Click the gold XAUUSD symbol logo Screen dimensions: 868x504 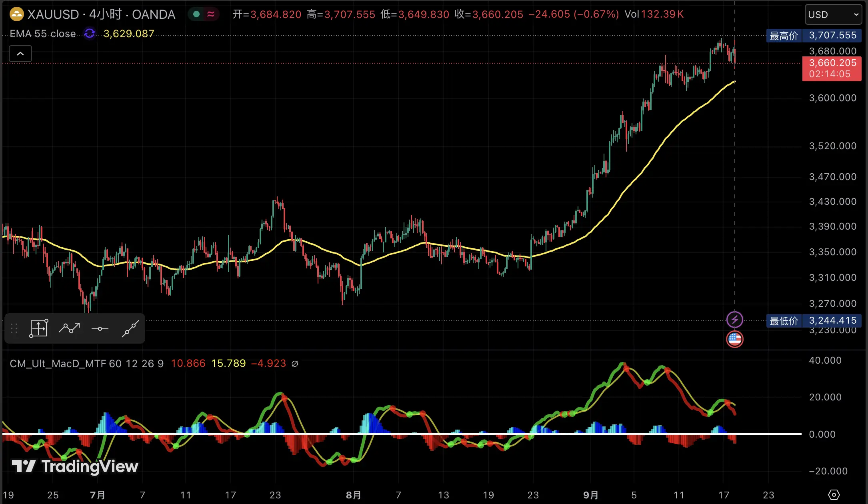click(17, 14)
